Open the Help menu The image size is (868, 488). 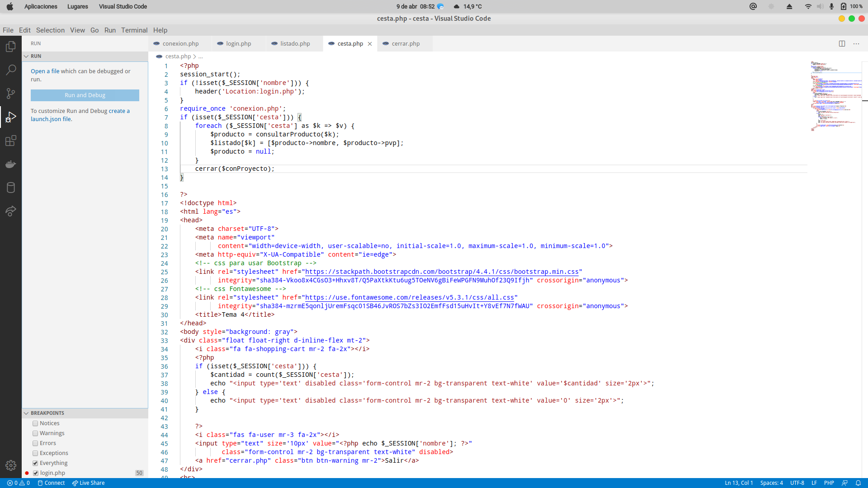coord(160,30)
